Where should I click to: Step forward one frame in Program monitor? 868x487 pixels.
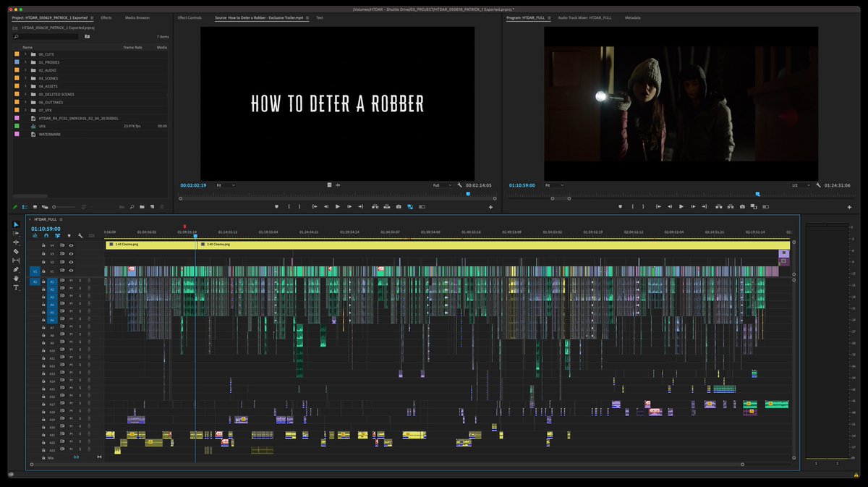click(693, 206)
